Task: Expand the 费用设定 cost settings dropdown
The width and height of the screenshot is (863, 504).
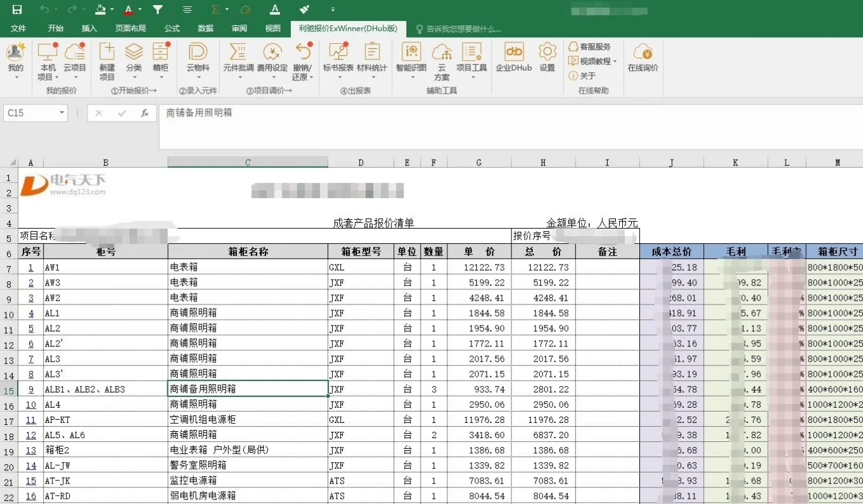Action: point(272,77)
